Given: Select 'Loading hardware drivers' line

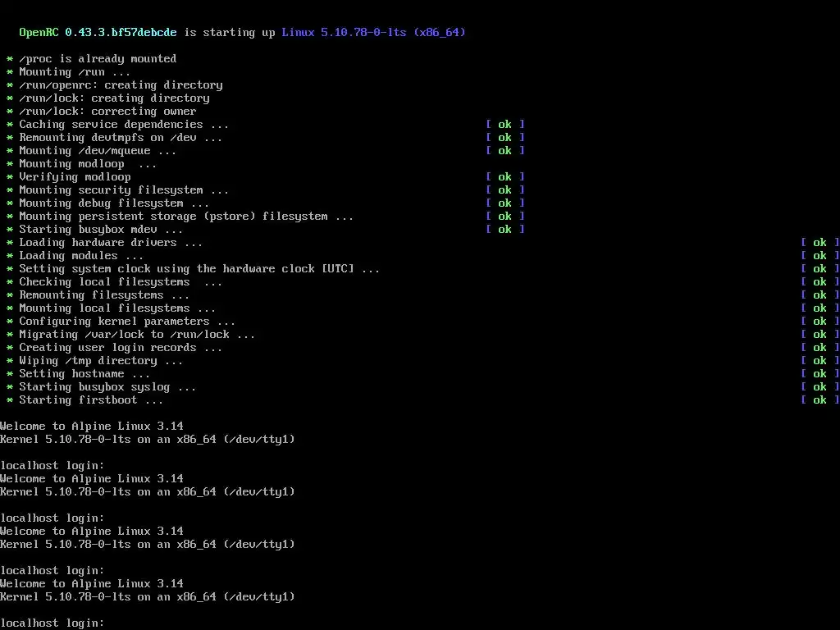Looking at the screenshot, I should pyautogui.click(x=111, y=243).
